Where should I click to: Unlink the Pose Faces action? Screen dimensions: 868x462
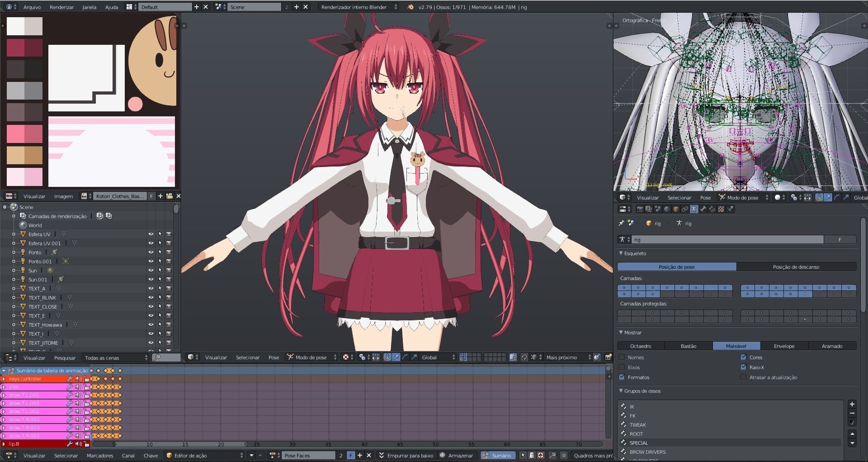click(x=368, y=456)
